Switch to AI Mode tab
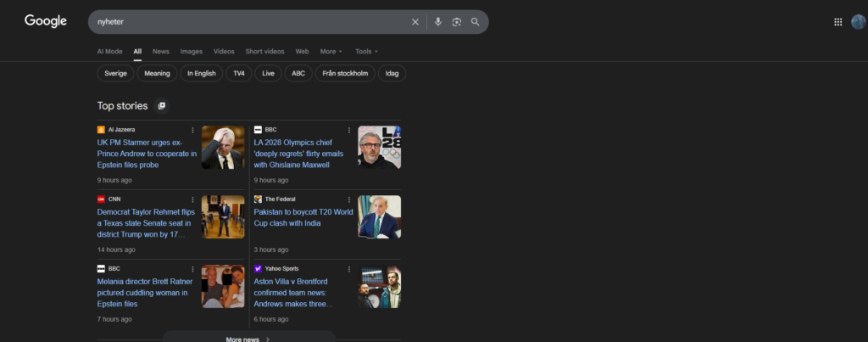The height and width of the screenshot is (342, 868). coord(109,52)
